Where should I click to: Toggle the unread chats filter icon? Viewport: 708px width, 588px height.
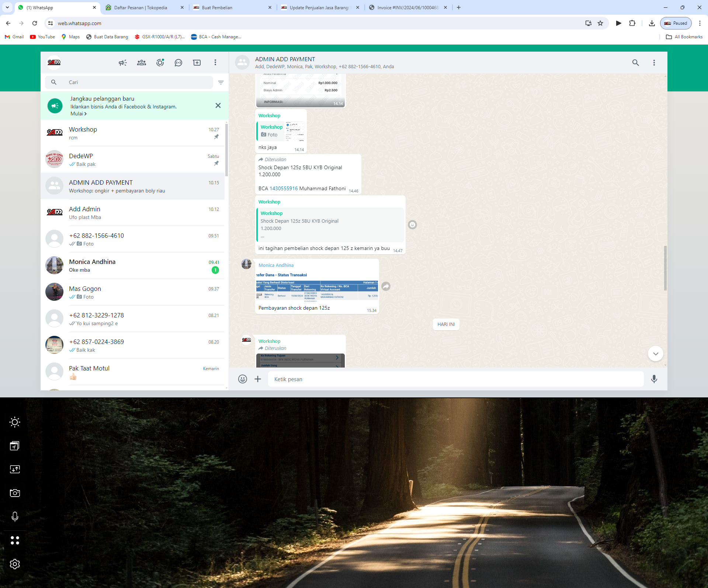coord(221,83)
